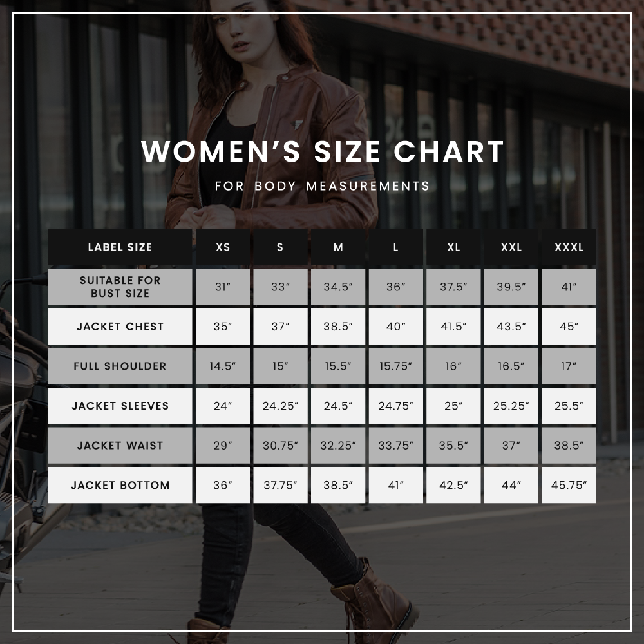Select the 32.25" jacket waist cell
The width and height of the screenshot is (644, 644).
[338, 445]
